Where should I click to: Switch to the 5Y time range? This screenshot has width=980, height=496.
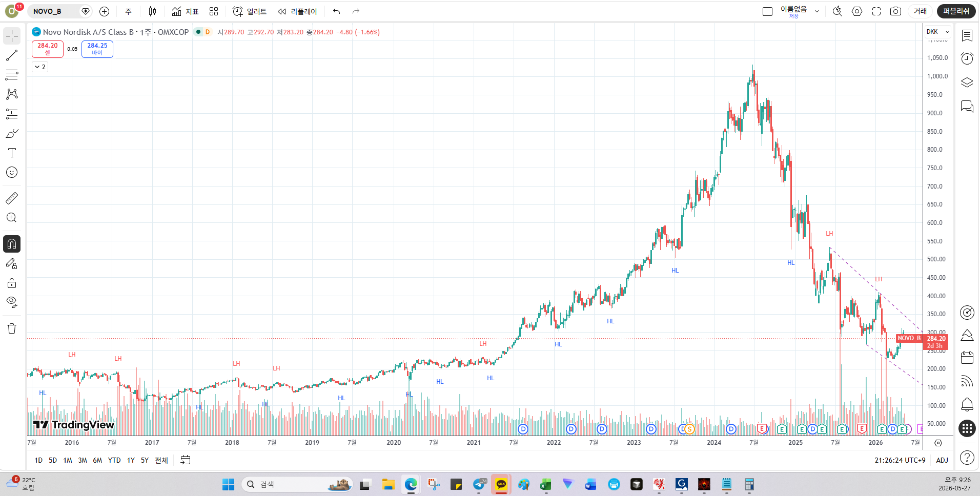pyautogui.click(x=145, y=460)
